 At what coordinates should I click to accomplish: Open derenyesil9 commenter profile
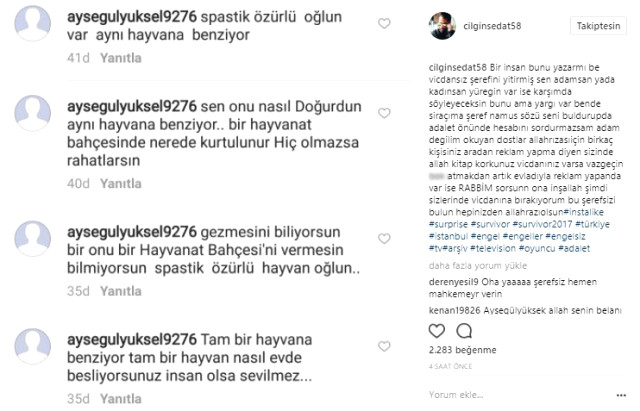[x=453, y=282]
